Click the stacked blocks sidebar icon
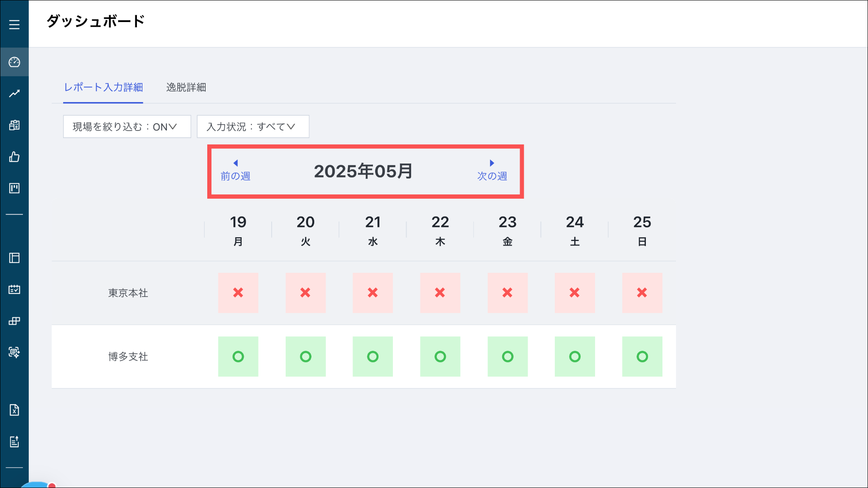This screenshot has height=488, width=868. coord(14,321)
